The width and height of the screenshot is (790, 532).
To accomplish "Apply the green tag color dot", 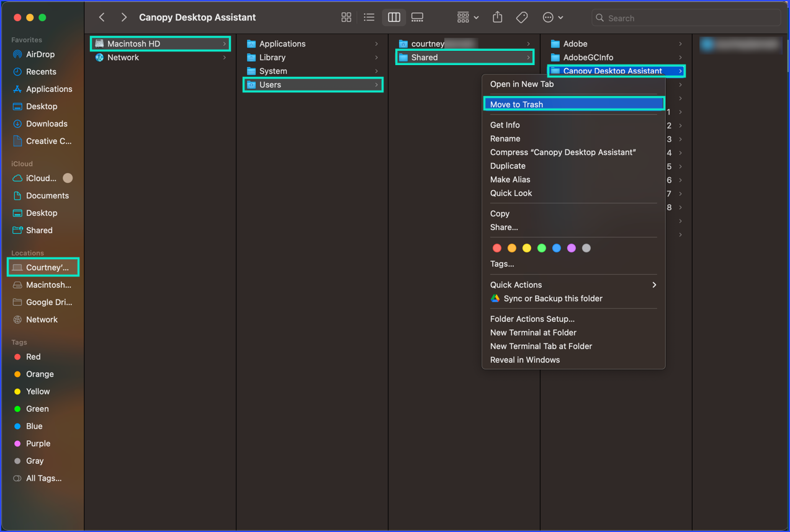I will click(x=542, y=248).
